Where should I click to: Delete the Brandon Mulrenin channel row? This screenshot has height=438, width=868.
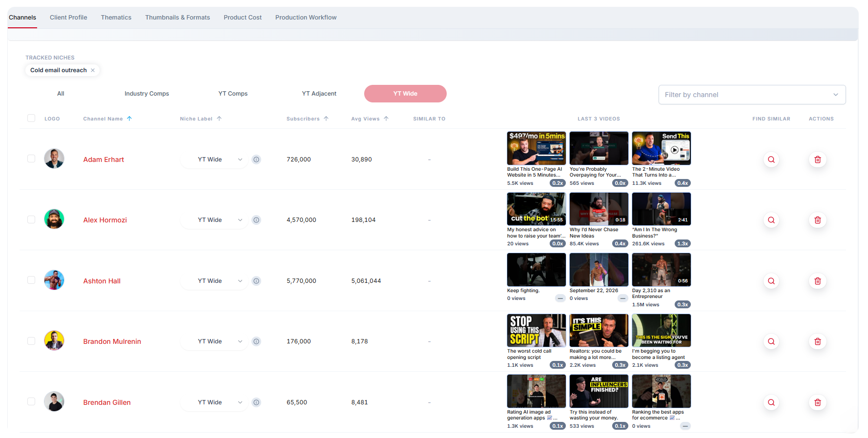click(817, 341)
